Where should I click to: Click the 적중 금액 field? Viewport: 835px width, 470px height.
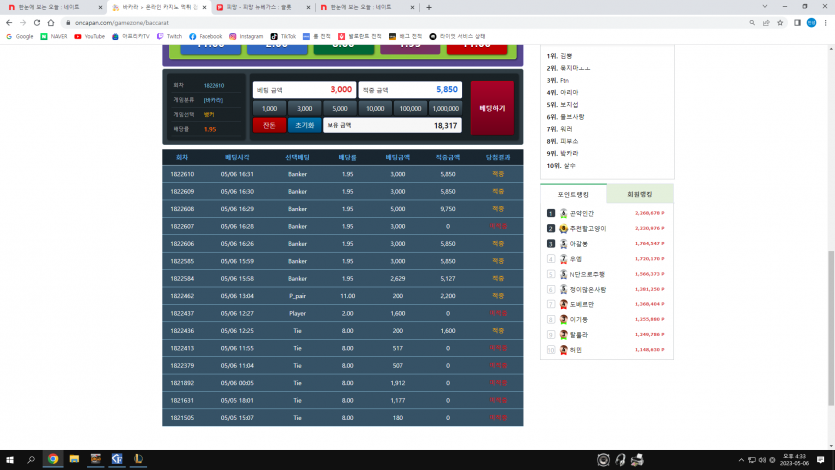(410, 90)
